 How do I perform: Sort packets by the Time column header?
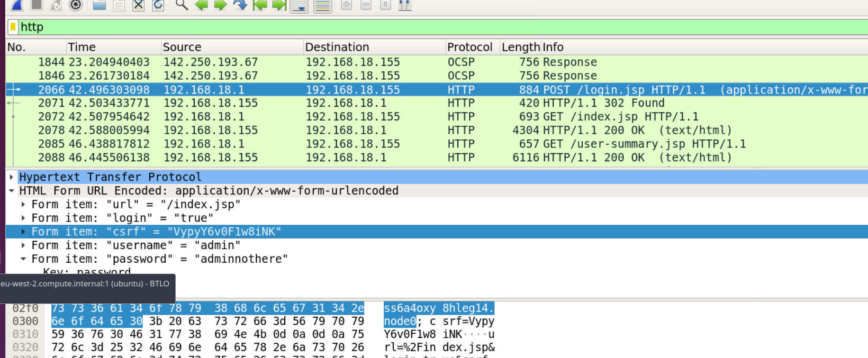pyautogui.click(x=81, y=47)
